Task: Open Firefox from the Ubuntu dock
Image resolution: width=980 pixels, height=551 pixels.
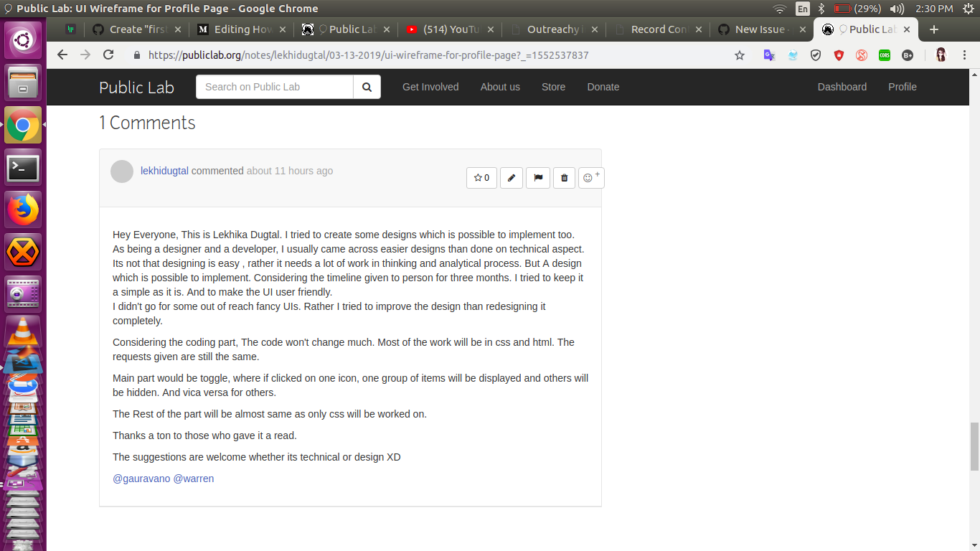Action: (x=23, y=210)
